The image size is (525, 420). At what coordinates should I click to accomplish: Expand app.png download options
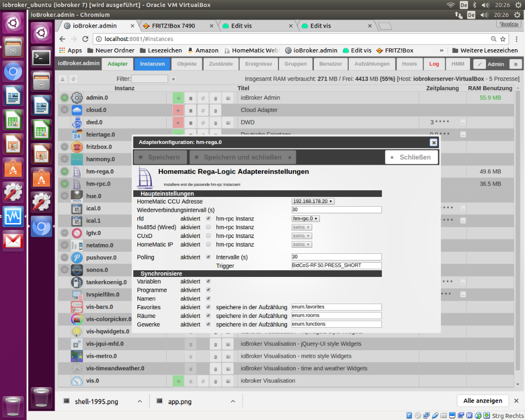(233, 402)
